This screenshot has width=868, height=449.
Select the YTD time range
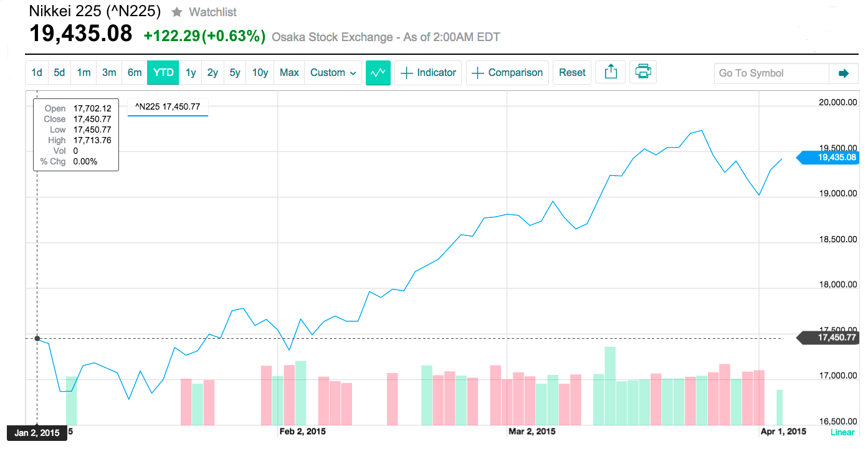[163, 72]
